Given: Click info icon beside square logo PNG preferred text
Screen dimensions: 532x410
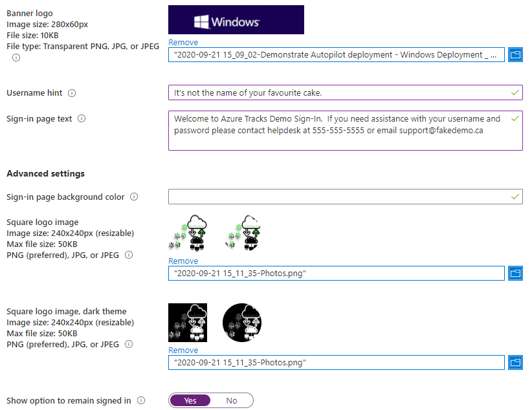Looking at the screenshot, I should pyautogui.click(x=129, y=255).
